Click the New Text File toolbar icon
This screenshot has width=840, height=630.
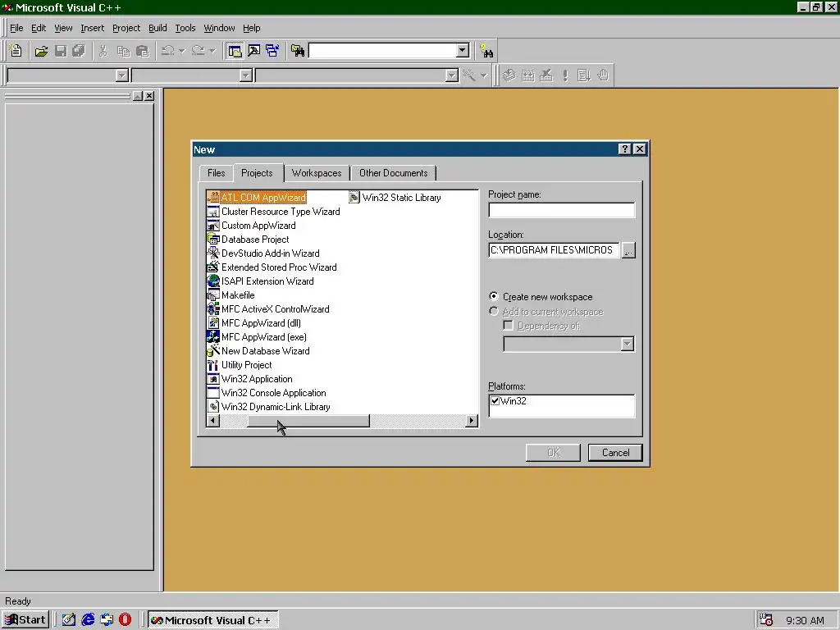[16, 51]
